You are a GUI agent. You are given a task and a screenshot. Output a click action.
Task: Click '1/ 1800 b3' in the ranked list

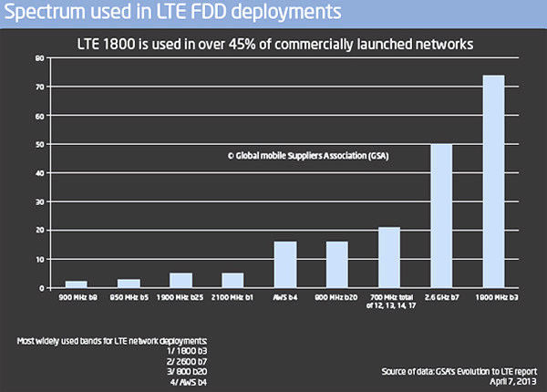coord(187,351)
